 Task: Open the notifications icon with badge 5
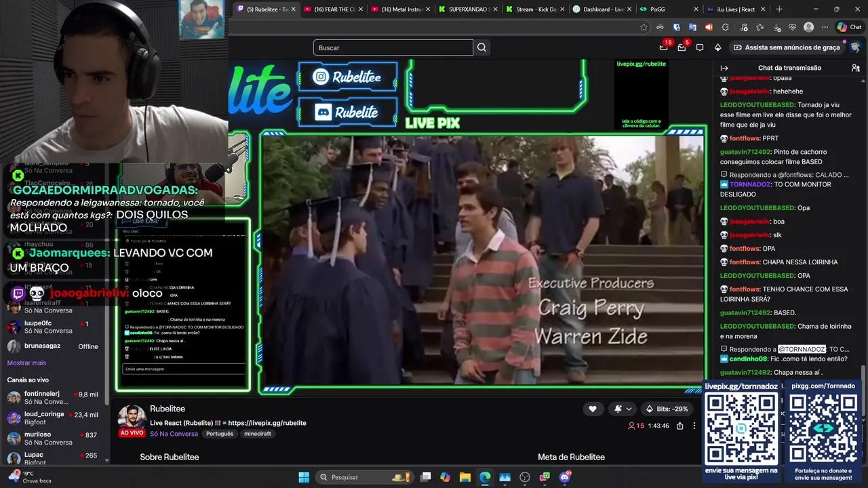682,47
